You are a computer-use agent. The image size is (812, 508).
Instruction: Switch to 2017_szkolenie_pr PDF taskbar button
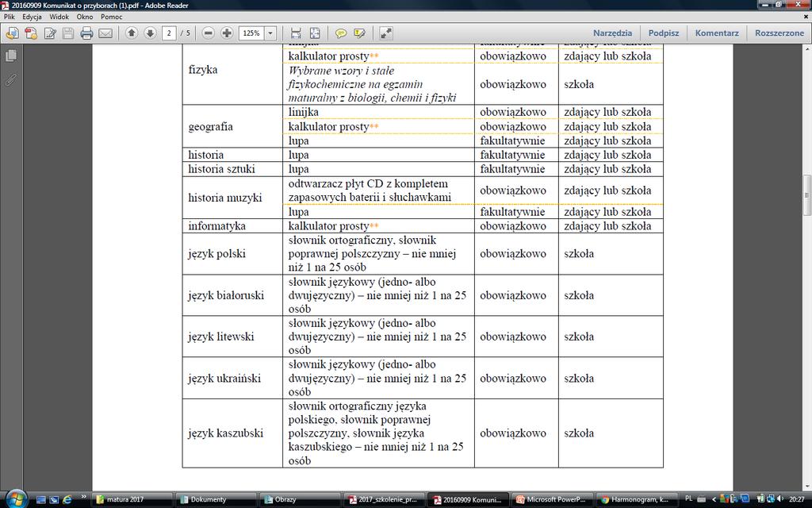click(x=385, y=500)
